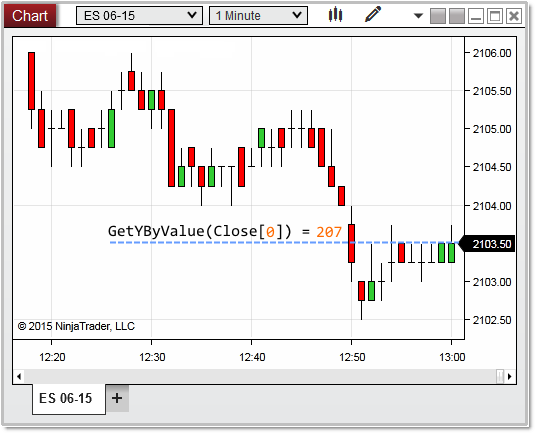535x433 pixels.
Task: Click the scrollbar left arrow
Action: tap(19, 376)
